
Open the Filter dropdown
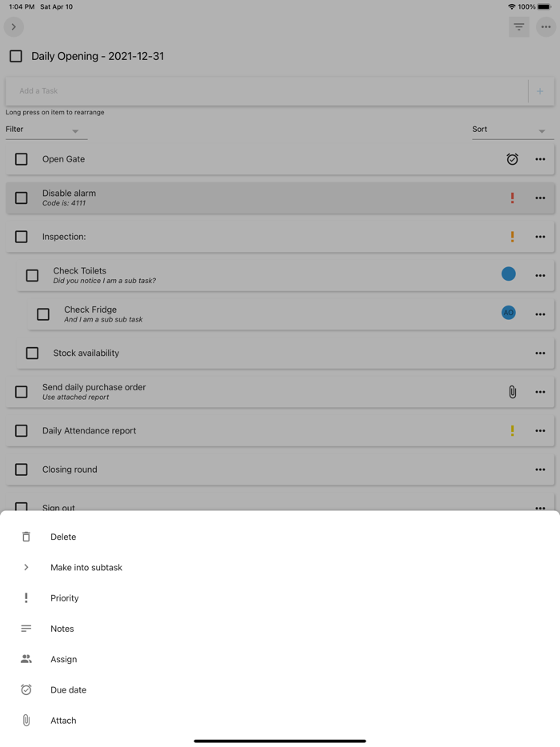46,129
